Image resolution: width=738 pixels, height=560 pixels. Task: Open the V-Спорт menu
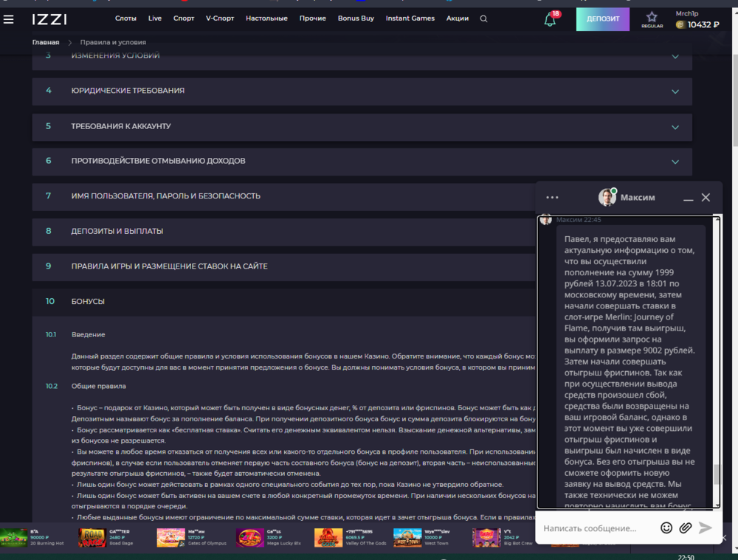coord(220,18)
